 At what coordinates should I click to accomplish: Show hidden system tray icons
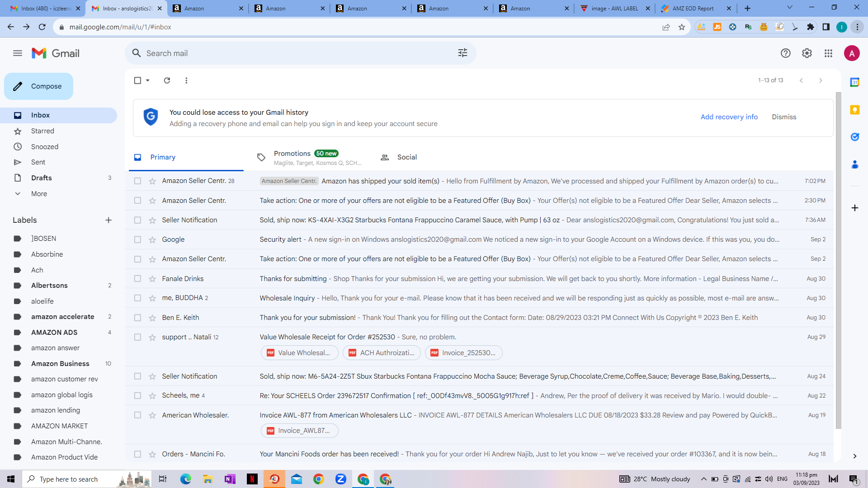coord(704,479)
